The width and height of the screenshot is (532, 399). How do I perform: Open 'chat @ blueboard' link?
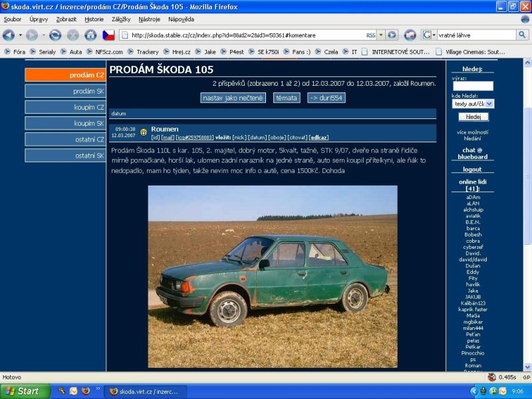click(x=473, y=154)
